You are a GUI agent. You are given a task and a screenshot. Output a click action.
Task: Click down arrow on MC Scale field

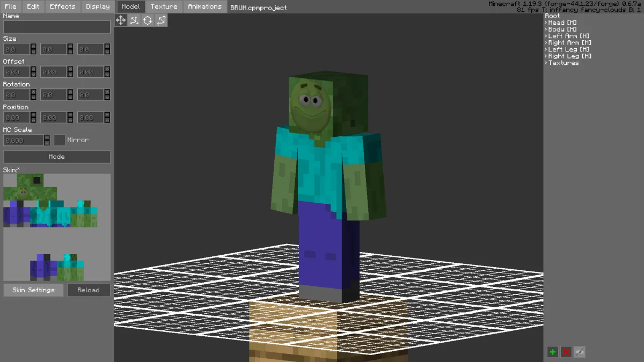pyautogui.click(x=47, y=143)
